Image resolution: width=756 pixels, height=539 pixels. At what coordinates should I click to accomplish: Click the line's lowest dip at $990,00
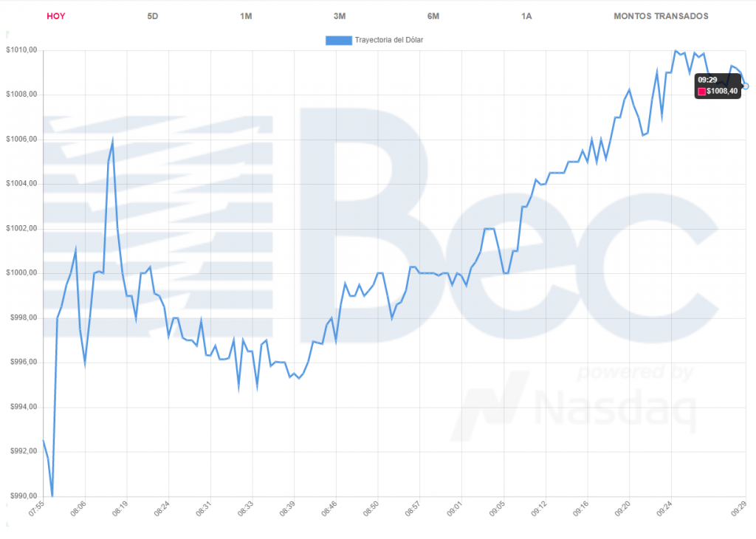[52, 495]
